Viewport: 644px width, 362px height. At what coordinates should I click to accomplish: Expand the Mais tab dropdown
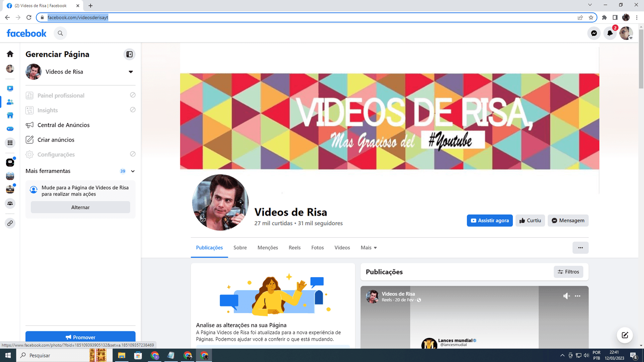[x=369, y=248]
